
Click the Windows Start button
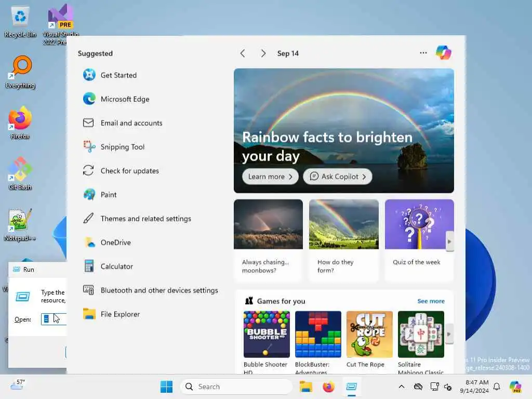[166, 387]
